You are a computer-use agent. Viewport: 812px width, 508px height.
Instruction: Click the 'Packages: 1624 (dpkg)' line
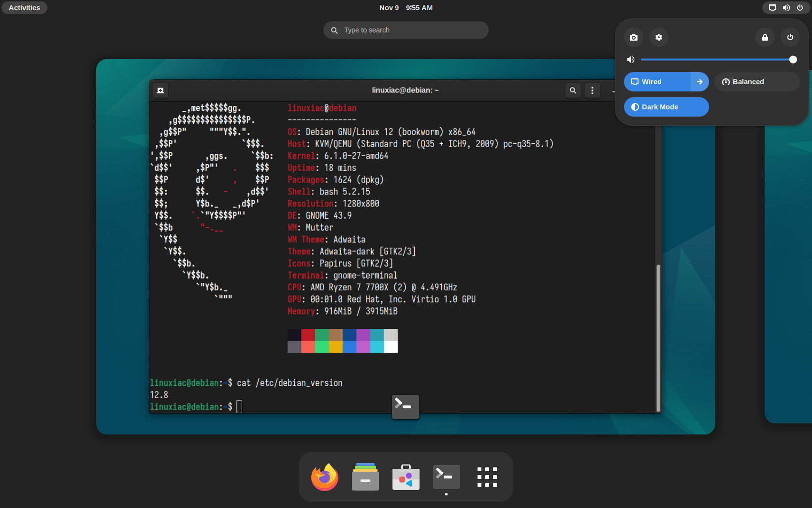[335, 180]
